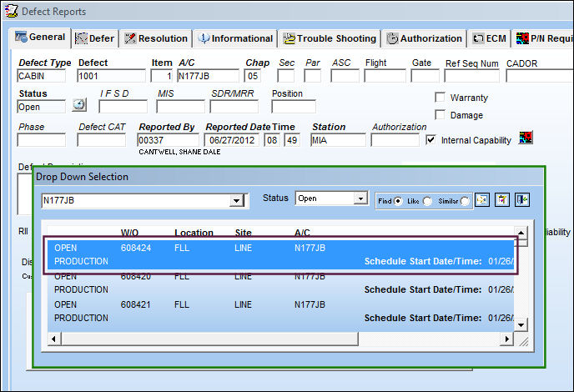Switch to the General tab
The width and height of the screenshot is (574, 392).
[40, 38]
